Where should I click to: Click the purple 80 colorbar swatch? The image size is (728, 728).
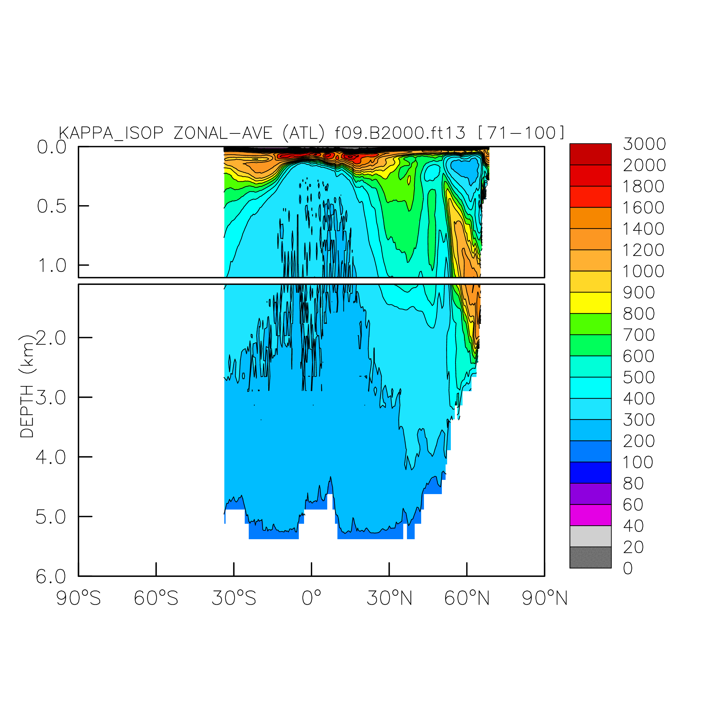pos(590,493)
